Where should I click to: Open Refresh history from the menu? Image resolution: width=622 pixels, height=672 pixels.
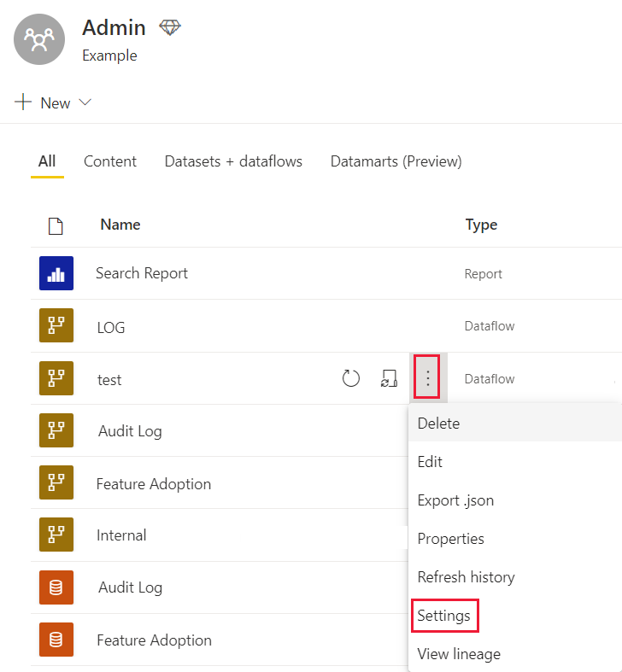pos(466,577)
